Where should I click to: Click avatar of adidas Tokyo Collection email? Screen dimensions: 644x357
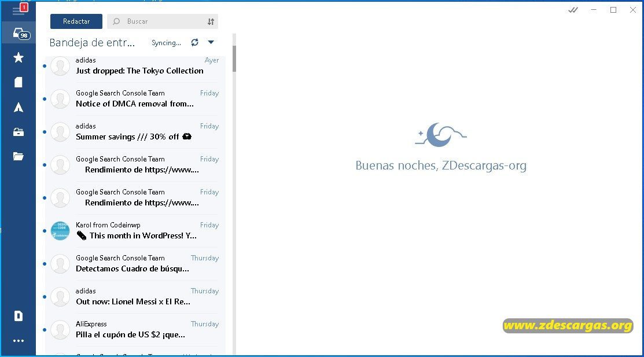coord(60,66)
